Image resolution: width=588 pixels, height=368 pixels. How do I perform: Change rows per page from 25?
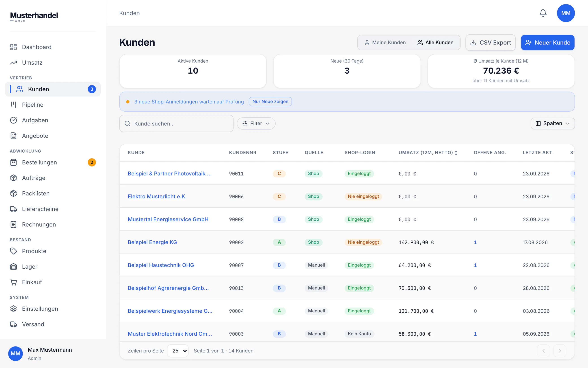[x=178, y=351]
